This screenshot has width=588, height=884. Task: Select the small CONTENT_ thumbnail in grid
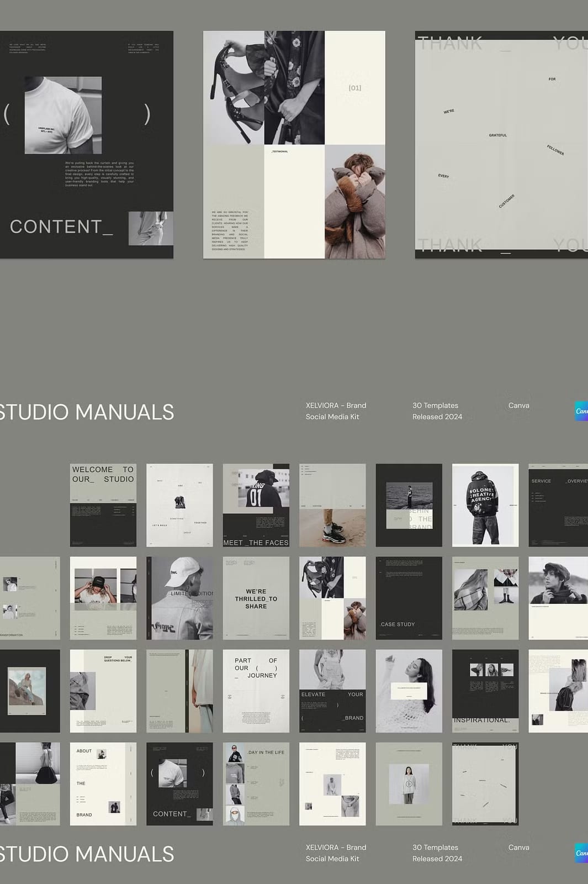coord(179,784)
